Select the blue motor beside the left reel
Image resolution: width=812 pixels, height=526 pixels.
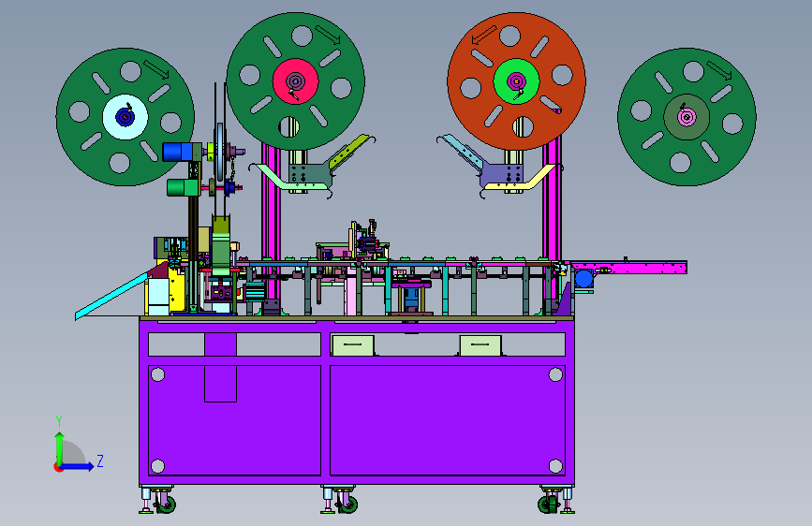click(x=178, y=152)
